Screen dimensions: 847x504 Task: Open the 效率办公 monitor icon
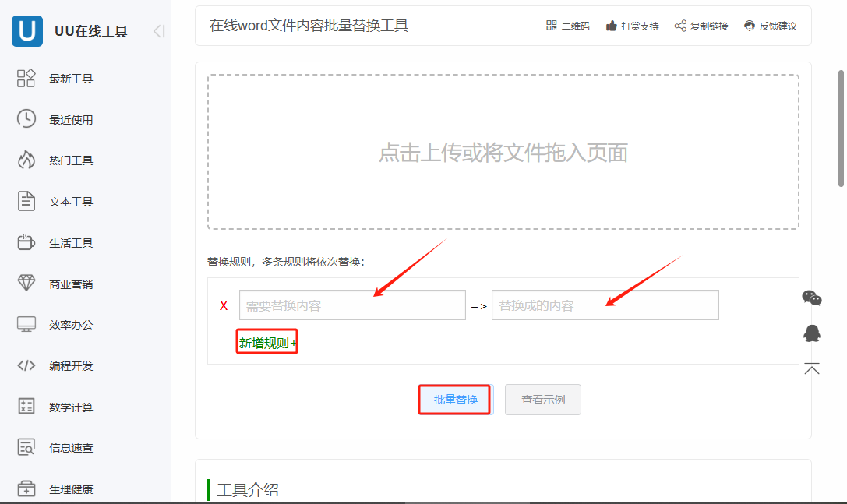(x=26, y=325)
